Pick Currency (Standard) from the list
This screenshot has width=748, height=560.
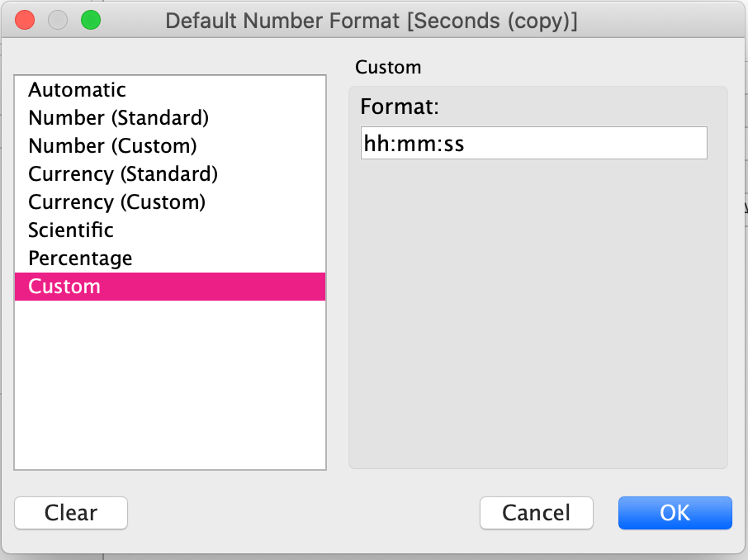pos(122,173)
